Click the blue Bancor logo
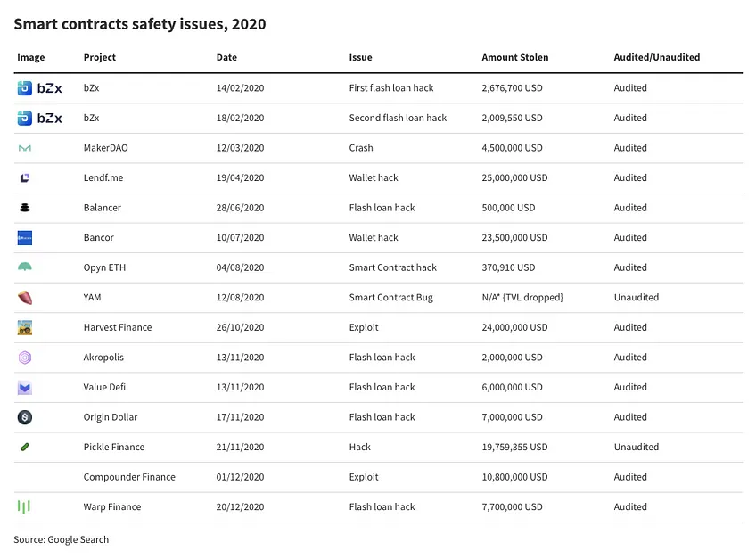This screenshot has width=756, height=559. coord(25,238)
